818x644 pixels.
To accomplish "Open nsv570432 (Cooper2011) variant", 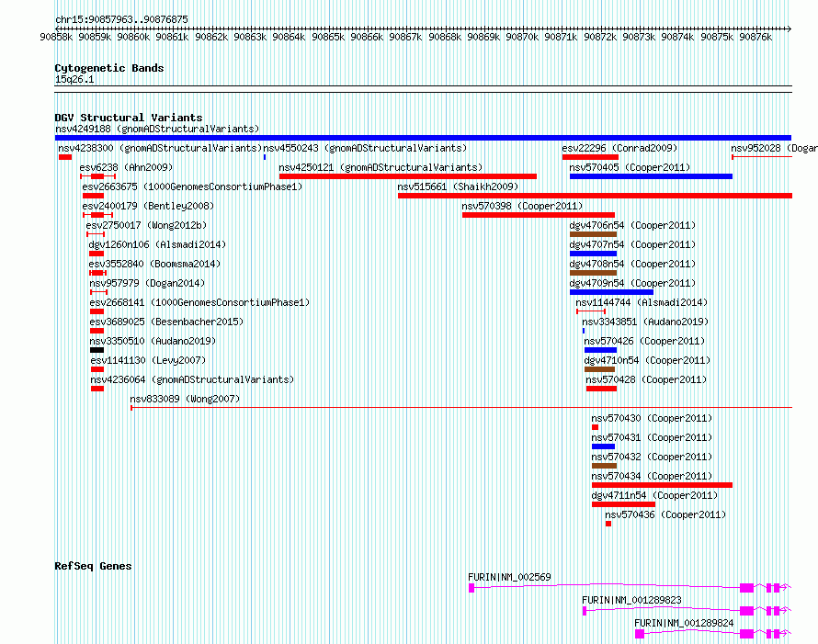I will (x=652, y=457).
